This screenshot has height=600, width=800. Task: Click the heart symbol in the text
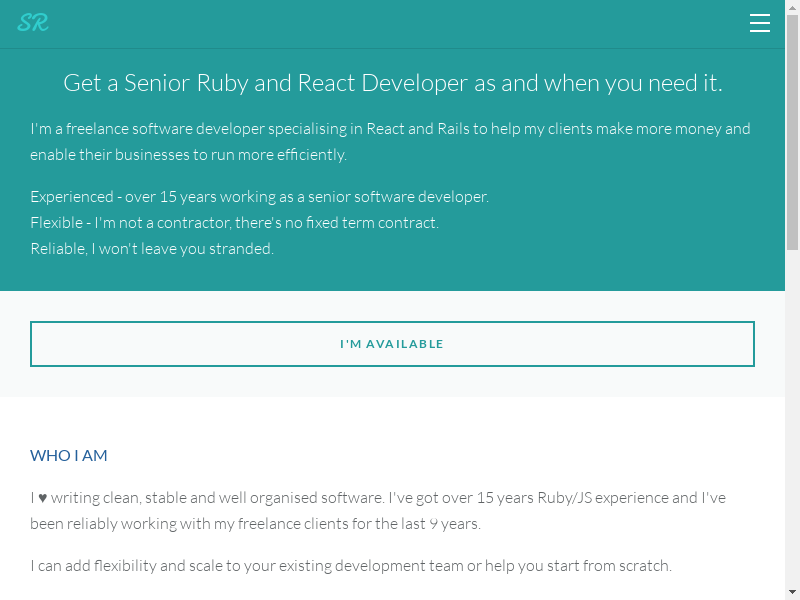pos(41,498)
